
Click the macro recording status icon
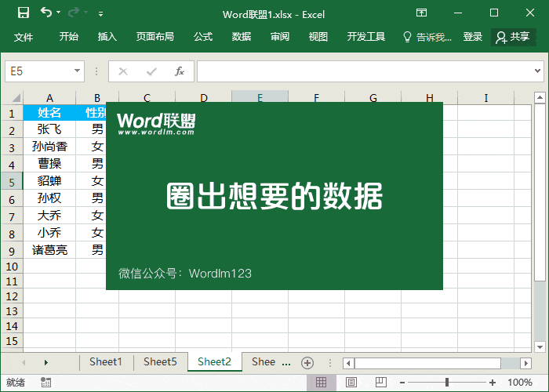[45, 383]
